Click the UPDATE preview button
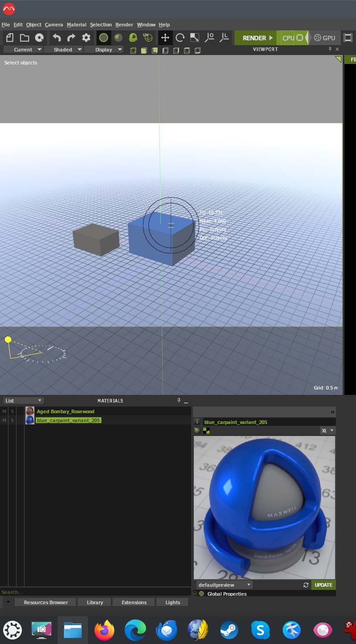The image size is (356, 644). point(323,585)
